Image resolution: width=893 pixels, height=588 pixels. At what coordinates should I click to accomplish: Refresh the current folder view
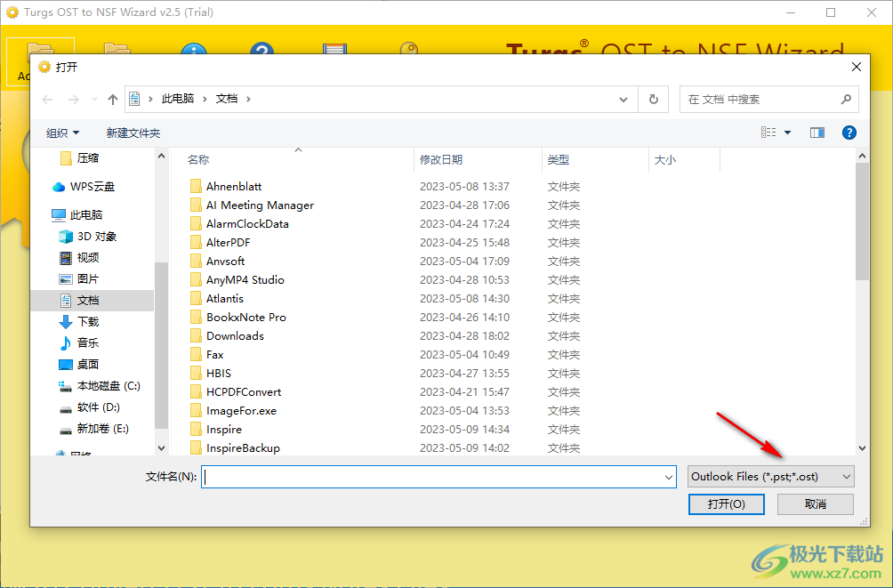[654, 100]
